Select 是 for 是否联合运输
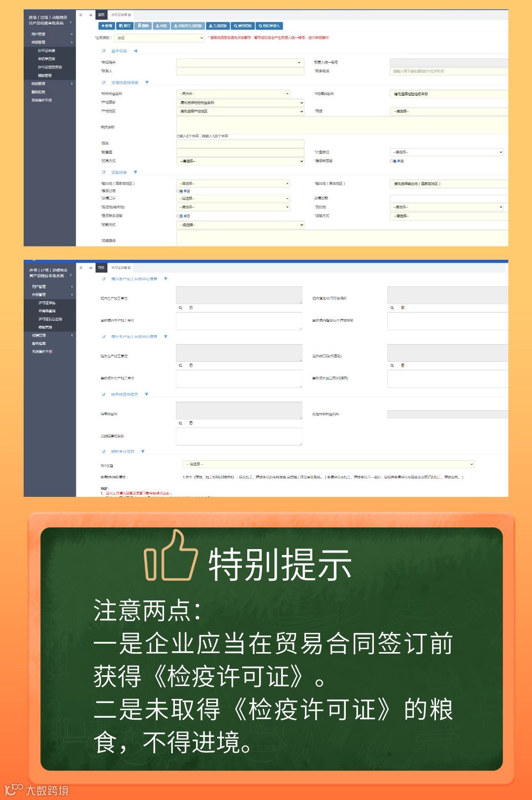 [x=178, y=216]
